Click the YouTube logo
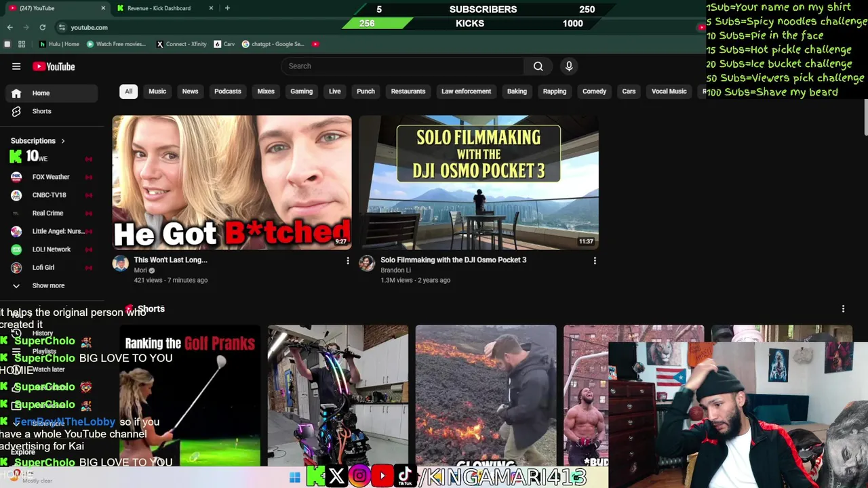 [x=54, y=66]
